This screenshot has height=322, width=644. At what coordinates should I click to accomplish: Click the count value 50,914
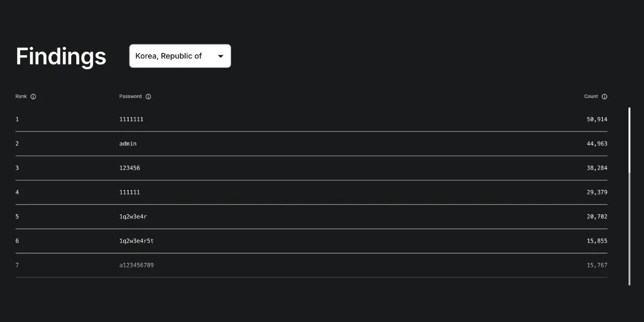click(597, 119)
